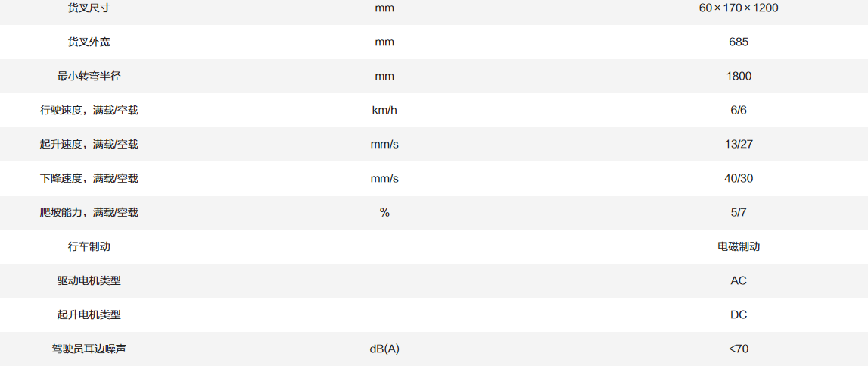The height and width of the screenshot is (366, 868).
Task: Click the 货叉尺寸 row label
Action: click(x=89, y=8)
